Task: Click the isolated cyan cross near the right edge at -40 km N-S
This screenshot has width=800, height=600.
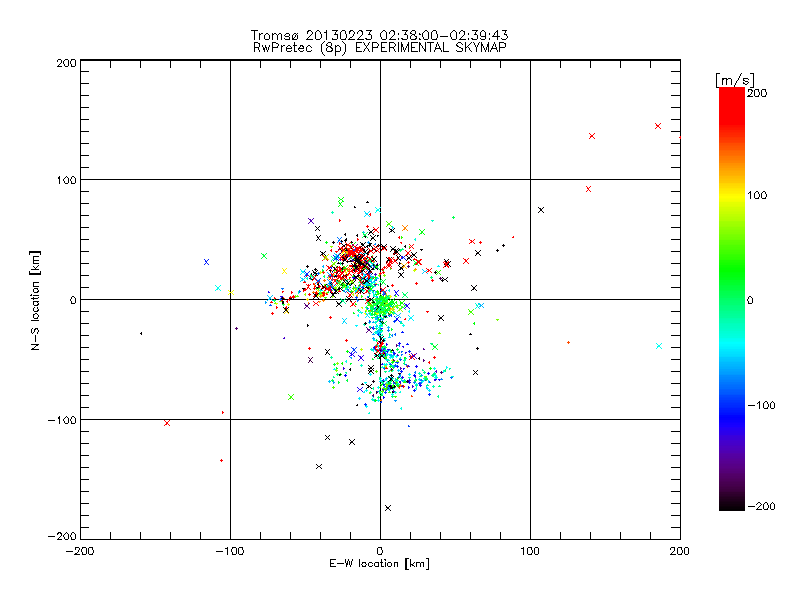Action: click(x=659, y=346)
